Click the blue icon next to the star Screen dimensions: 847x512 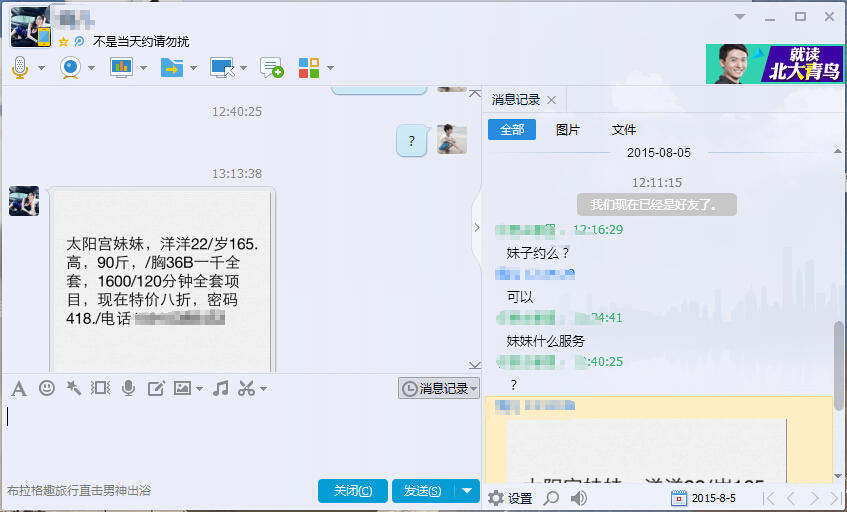(79, 41)
